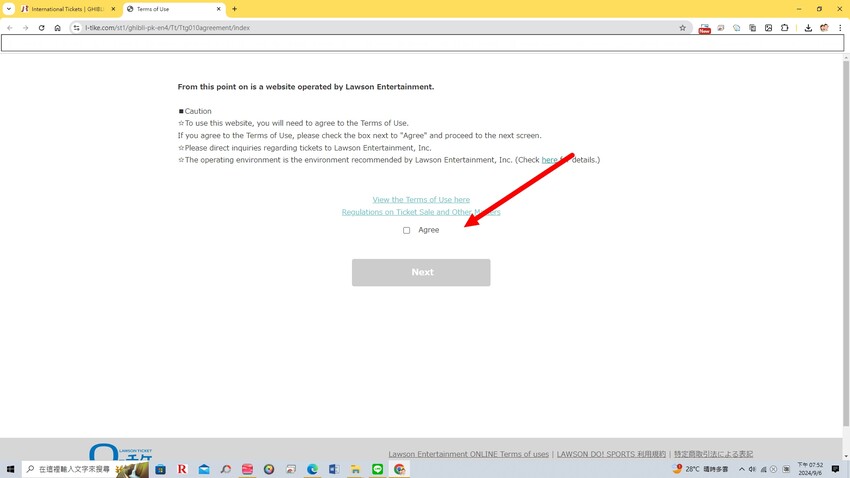Click the 'here' operating environment link
Image resolution: width=850 pixels, height=478 pixels.
pyautogui.click(x=549, y=160)
